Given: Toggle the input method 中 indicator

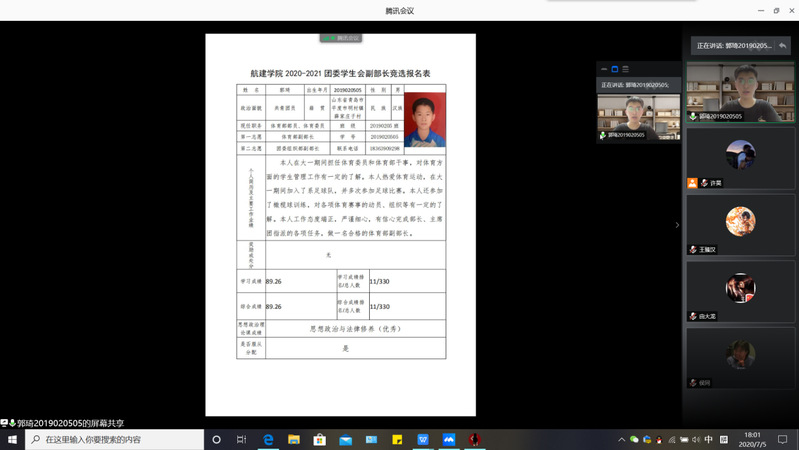Looking at the screenshot, I should pos(709,440).
